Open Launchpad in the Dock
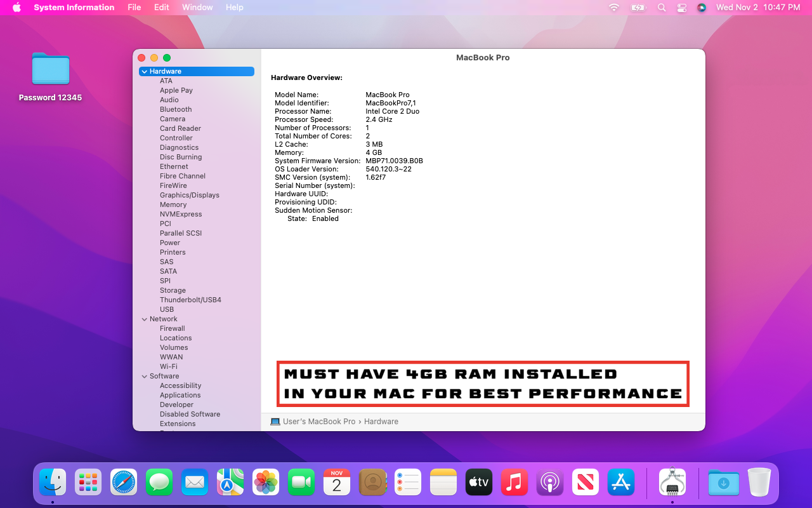Viewport: 812px width, 508px height. [x=88, y=482]
